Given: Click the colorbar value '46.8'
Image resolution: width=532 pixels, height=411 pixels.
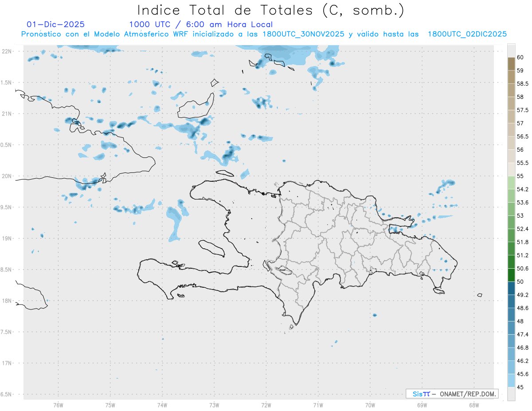Looking at the screenshot, I should tap(522, 348).
